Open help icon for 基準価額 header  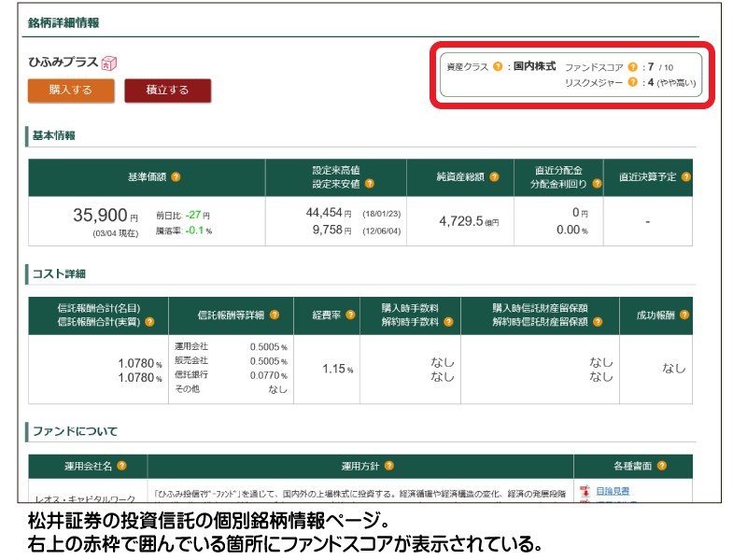point(176,176)
